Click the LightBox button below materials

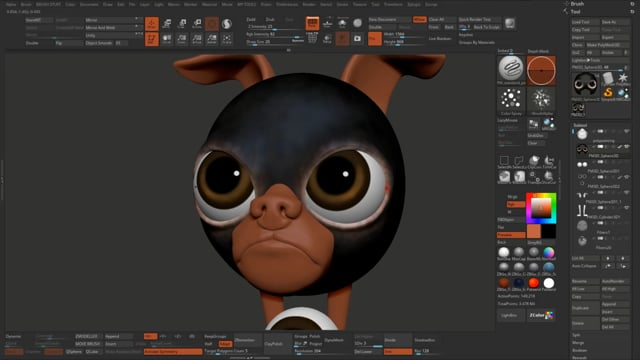(511, 316)
